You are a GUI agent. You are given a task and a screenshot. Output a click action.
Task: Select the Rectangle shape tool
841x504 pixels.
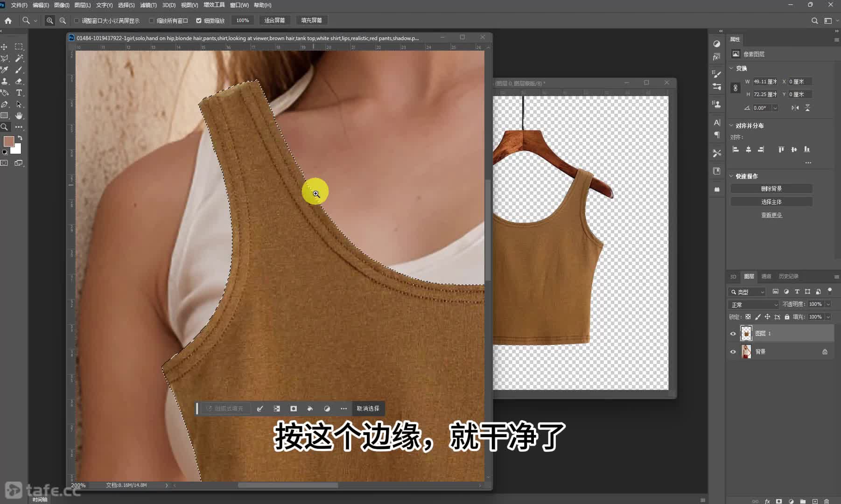4,115
